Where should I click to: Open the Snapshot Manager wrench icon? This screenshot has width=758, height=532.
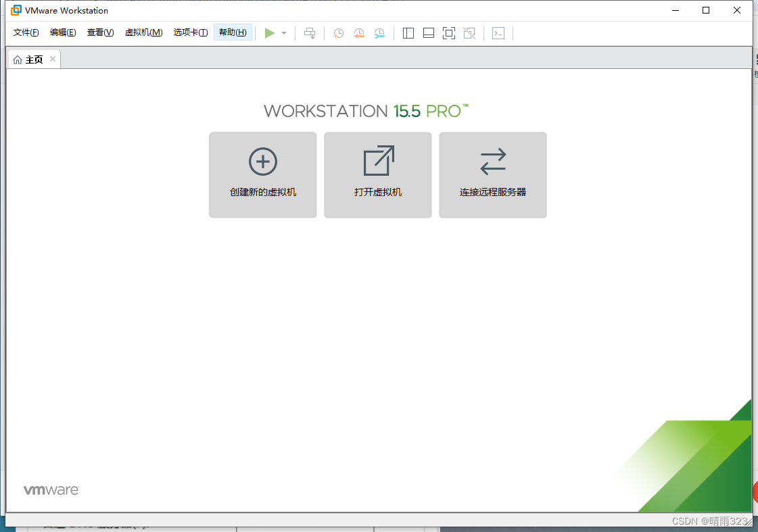tap(379, 33)
